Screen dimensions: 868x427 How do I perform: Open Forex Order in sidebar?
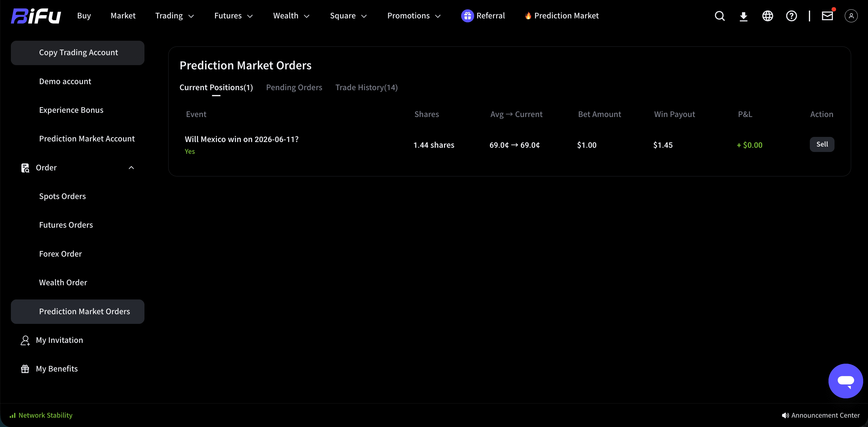[x=60, y=254]
